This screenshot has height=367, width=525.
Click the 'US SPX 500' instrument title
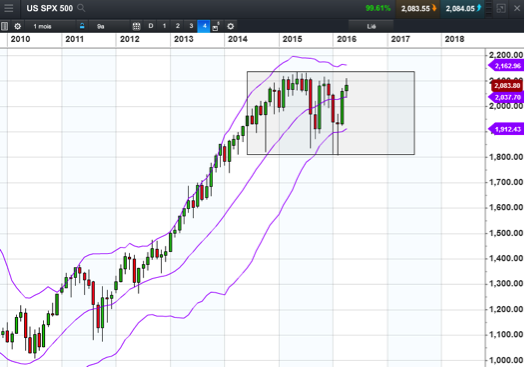pos(50,8)
